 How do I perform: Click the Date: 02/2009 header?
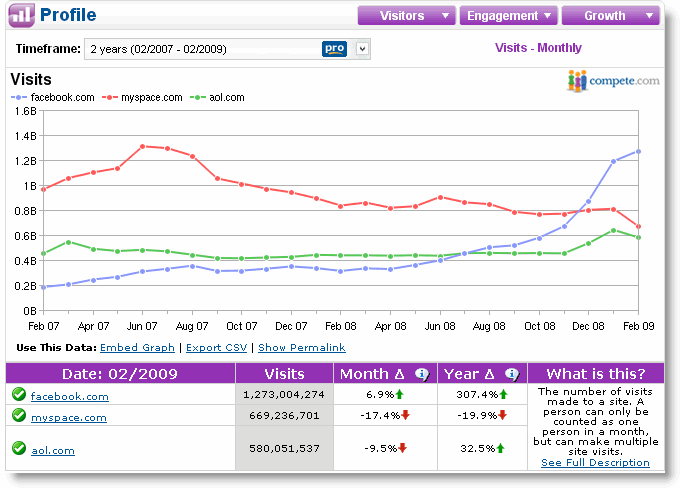(x=120, y=373)
